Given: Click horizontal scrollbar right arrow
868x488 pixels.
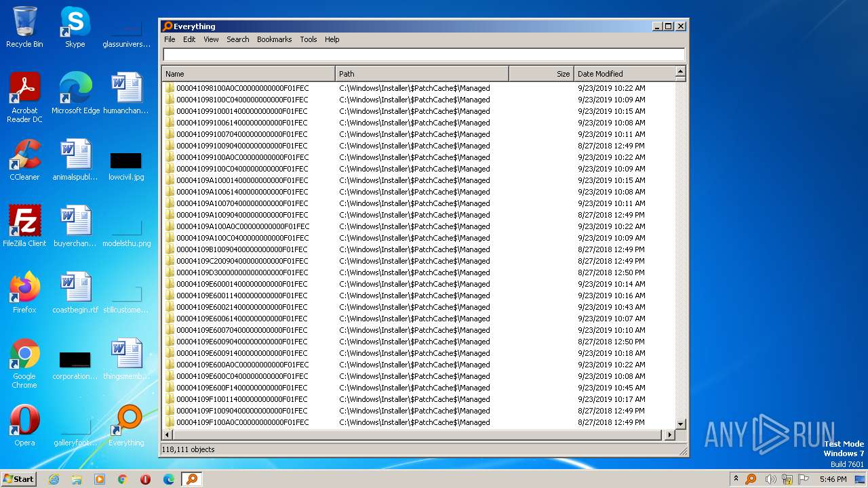Looking at the screenshot, I should [x=669, y=435].
